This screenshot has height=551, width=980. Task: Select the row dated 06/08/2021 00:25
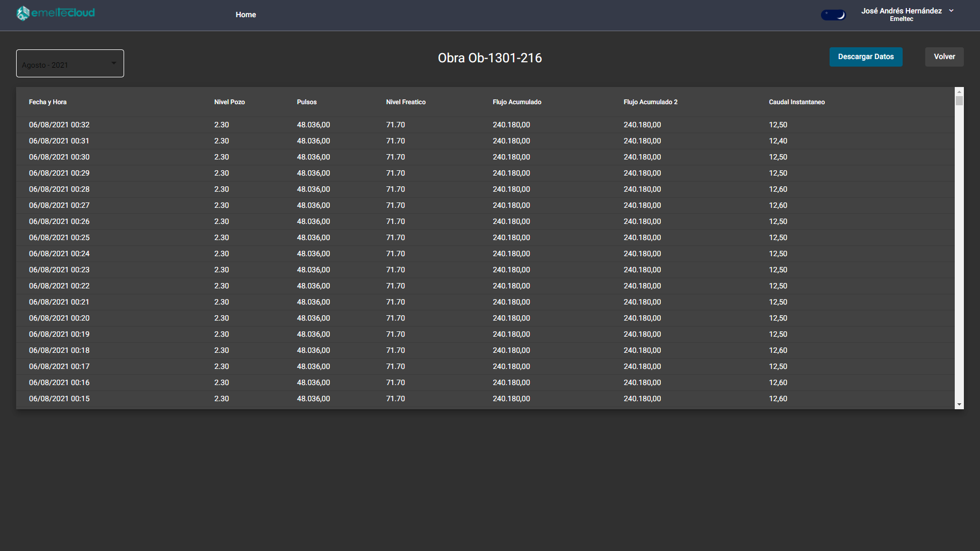(486, 238)
